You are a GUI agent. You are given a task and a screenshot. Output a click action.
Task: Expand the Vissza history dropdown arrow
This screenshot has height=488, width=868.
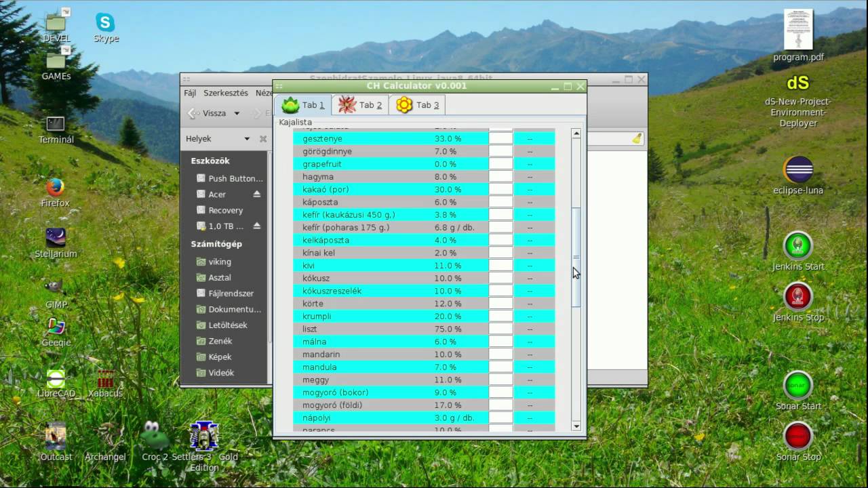pyautogui.click(x=237, y=113)
